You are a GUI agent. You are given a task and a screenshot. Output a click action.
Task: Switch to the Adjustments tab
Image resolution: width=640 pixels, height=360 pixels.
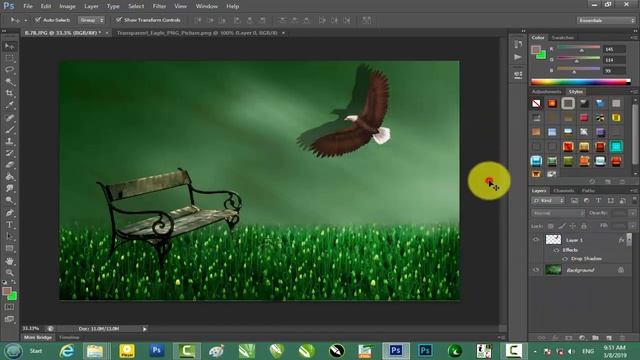(547, 91)
